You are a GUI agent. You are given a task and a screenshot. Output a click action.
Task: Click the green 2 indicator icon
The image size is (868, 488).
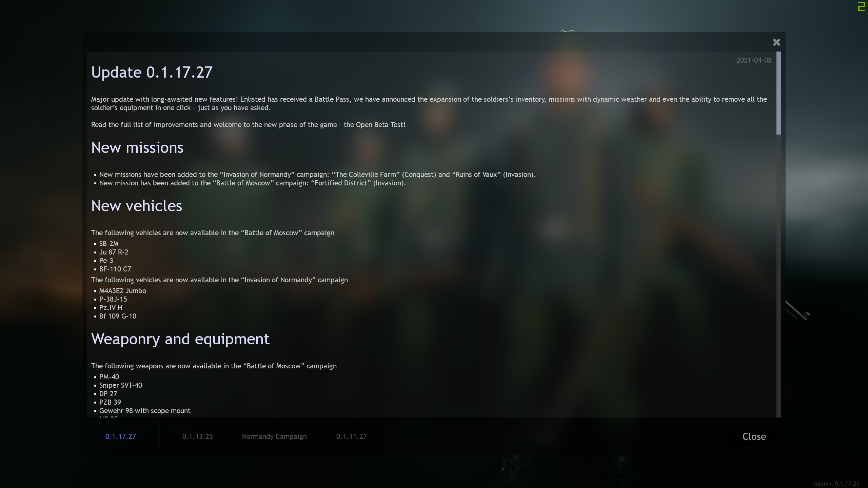click(862, 6)
